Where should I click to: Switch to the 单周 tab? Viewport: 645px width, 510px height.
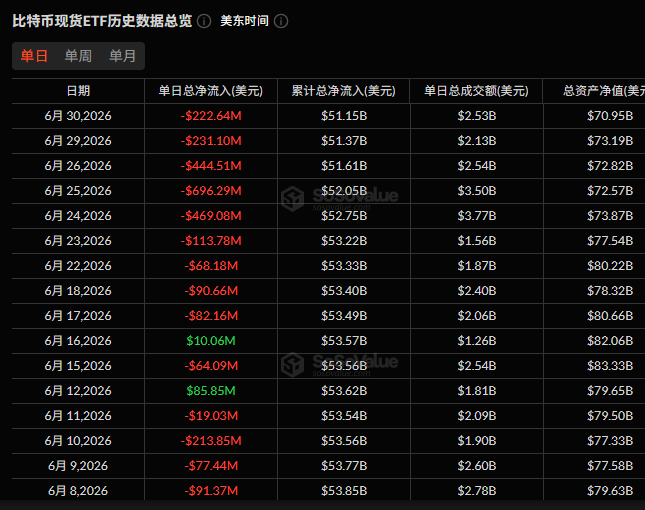78,56
